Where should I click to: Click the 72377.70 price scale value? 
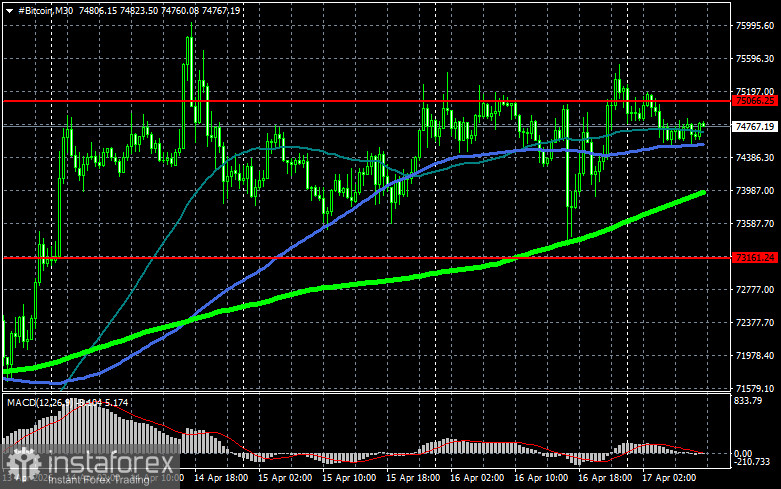(x=755, y=323)
